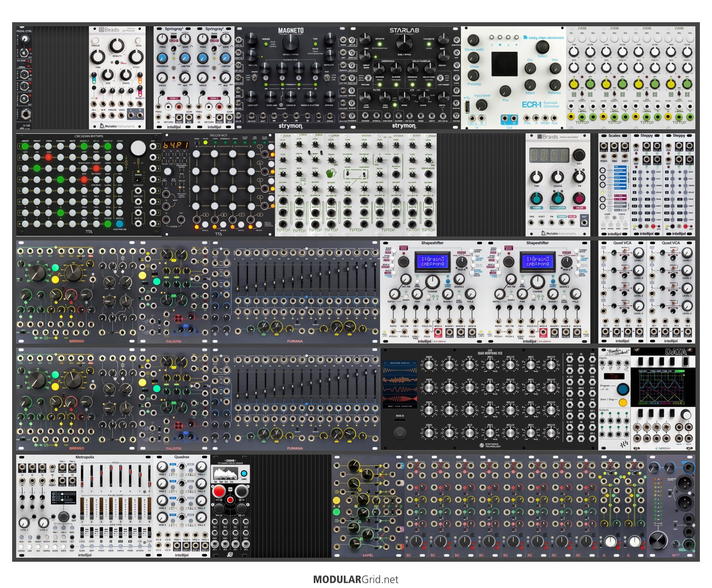Click the Braids pink COLOR knob
Screen dimensions: 712x588
579,198
